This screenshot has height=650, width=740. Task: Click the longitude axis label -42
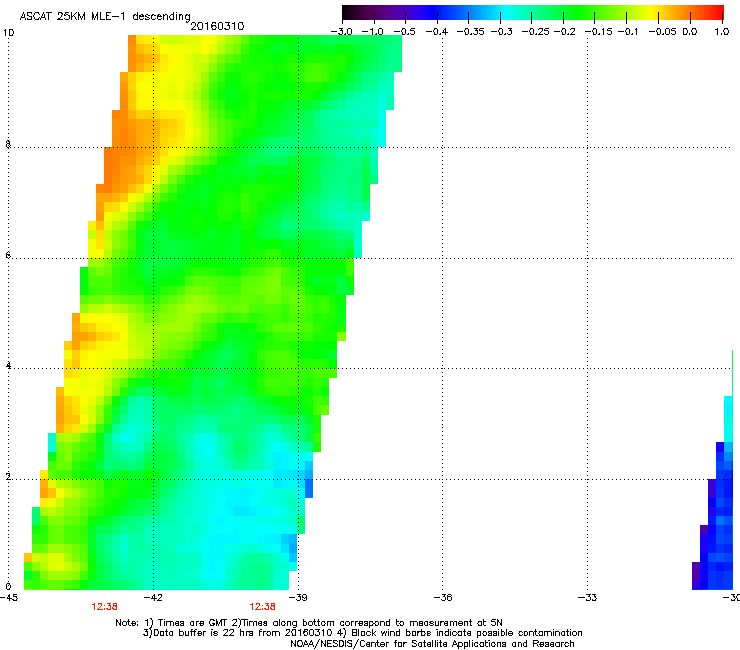pyautogui.click(x=153, y=598)
